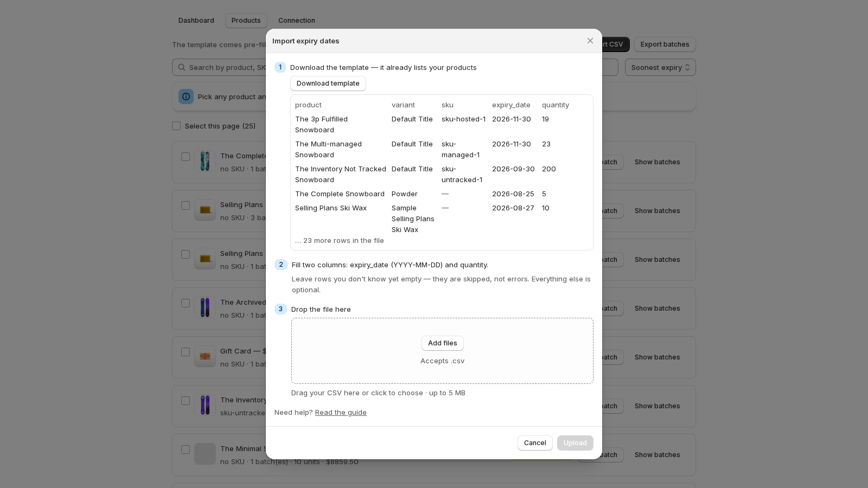The height and width of the screenshot is (488, 868).
Task: Switch to the Products tab
Action: pyautogui.click(x=246, y=21)
